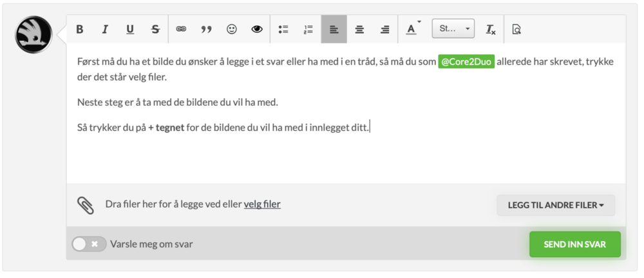This screenshot has width=644, height=278.
Task: Insert a hyperlink with link icon
Action: click(181, 29)
